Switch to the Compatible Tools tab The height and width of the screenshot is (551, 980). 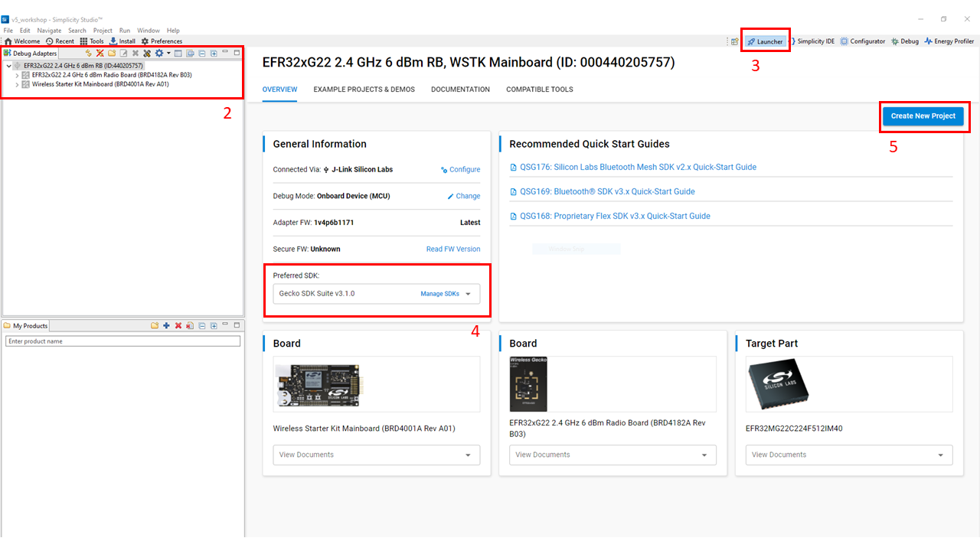point(539,90)
